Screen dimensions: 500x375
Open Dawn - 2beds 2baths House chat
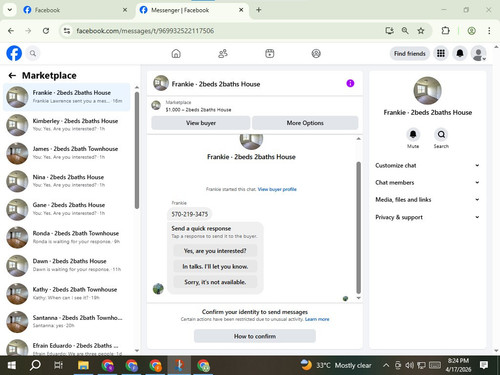pos(67,265)
